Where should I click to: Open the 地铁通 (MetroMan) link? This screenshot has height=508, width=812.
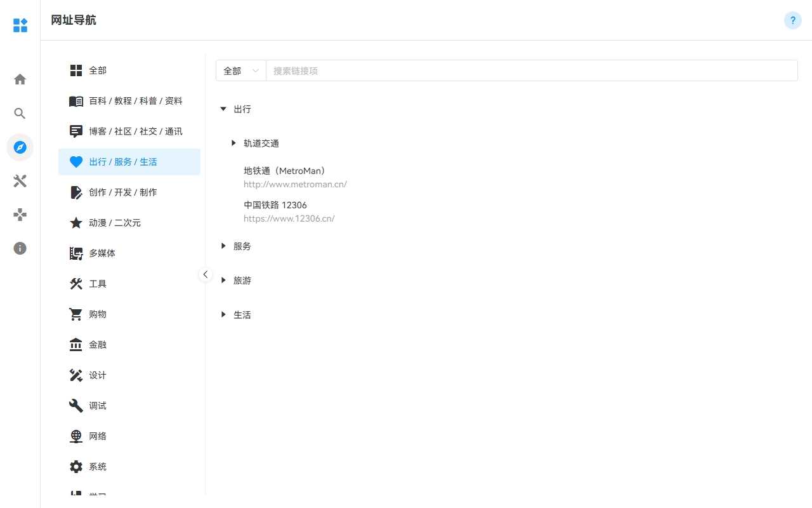tap(285, 171)
